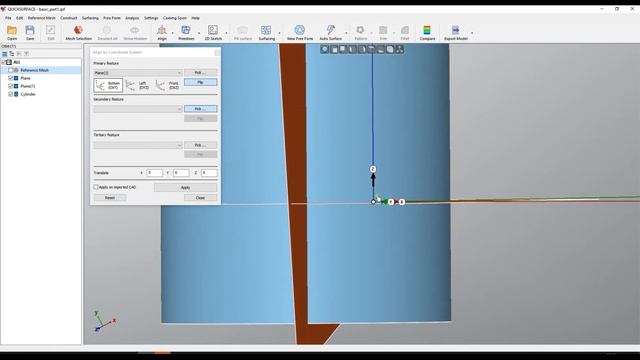Click Pick button for Tertiary feature
Viewport: 640px width, 360px height.
click(x=200, y=145)
